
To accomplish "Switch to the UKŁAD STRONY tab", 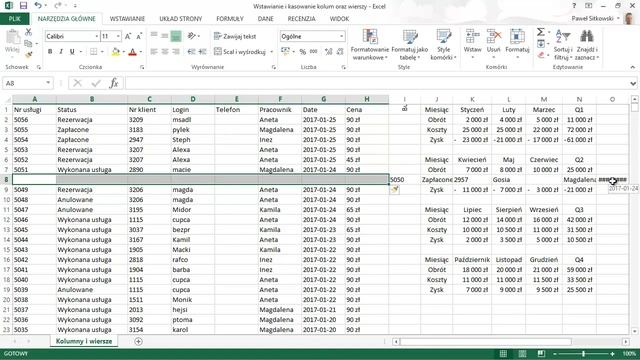I will 180,19.
